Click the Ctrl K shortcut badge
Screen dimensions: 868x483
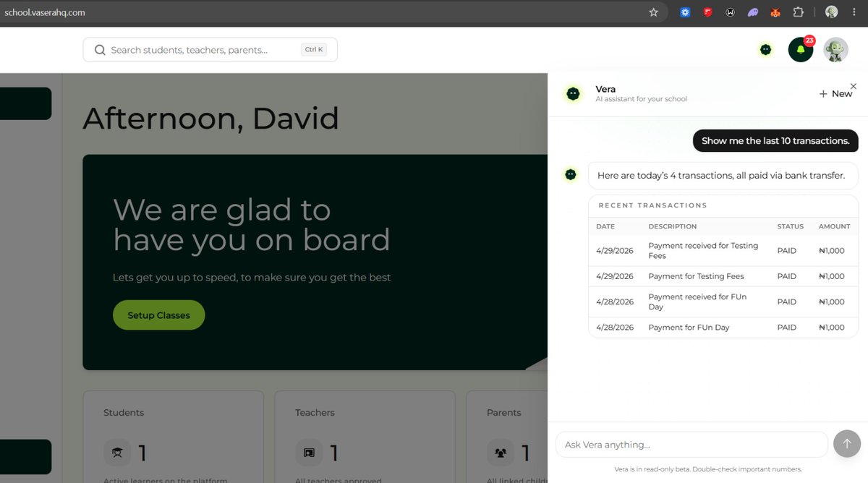pos(314,50)
